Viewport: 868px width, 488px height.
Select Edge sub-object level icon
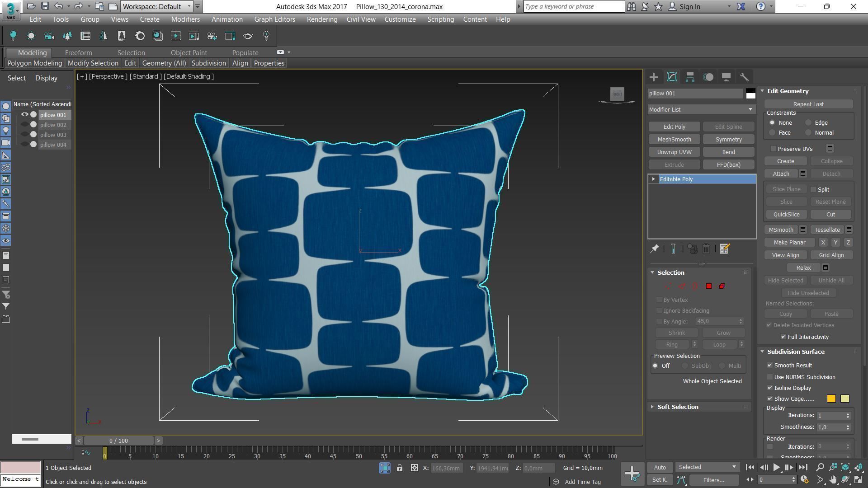click(x=681, y=286)
